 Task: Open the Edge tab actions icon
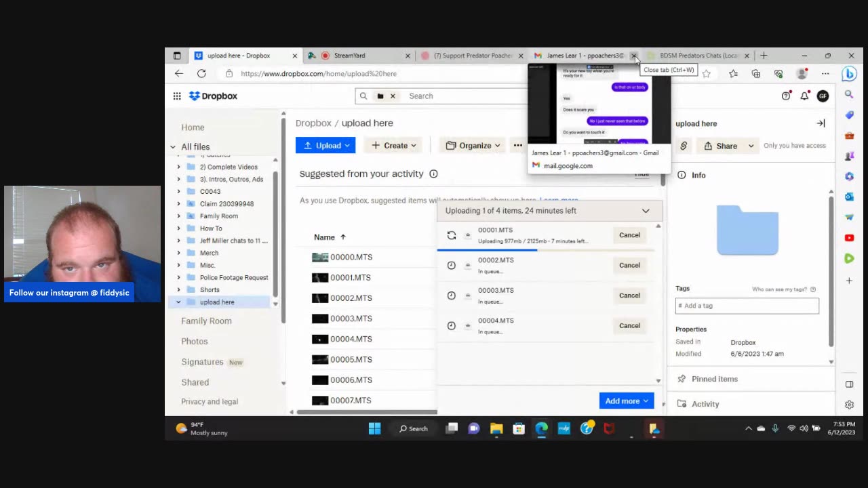pyautogui.click(x=177, y=56)
